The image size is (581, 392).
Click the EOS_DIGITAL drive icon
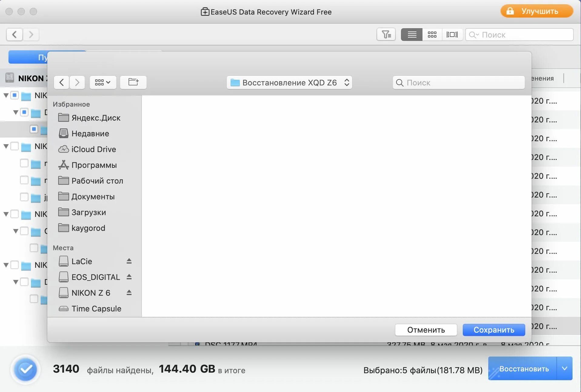pyautogui.click(x=63, y=277)
